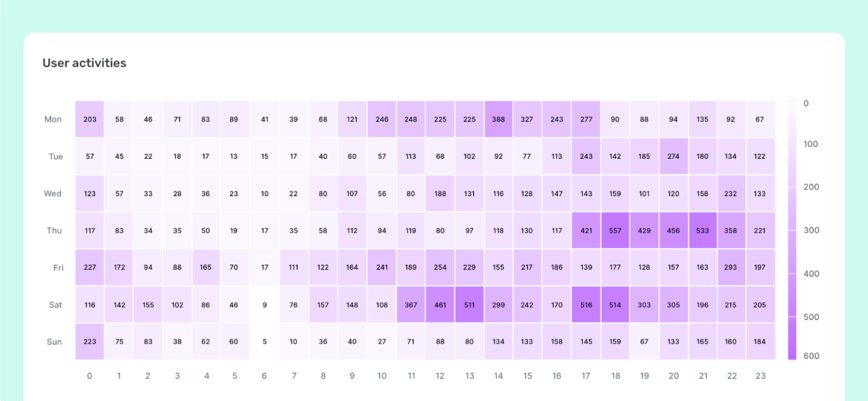The image size is (868, 401).
Task: Click the hour 0 axis label
Action: click(90, 376)
